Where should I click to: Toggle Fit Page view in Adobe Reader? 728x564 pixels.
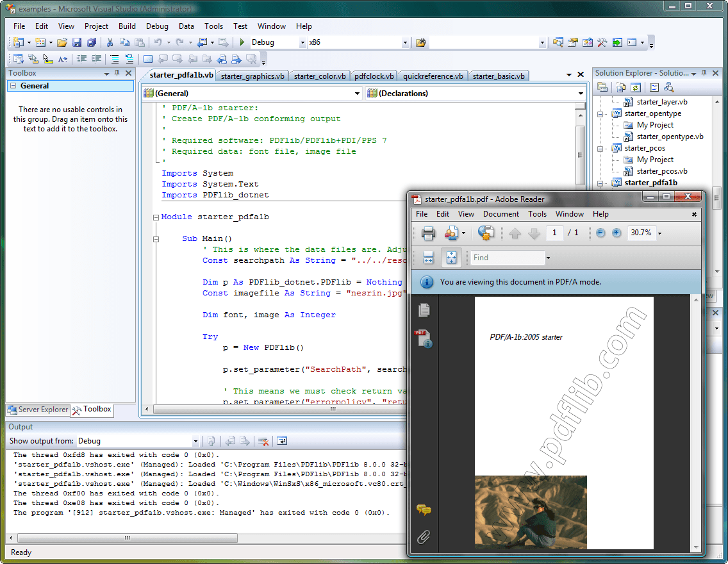tap(452, 257)
